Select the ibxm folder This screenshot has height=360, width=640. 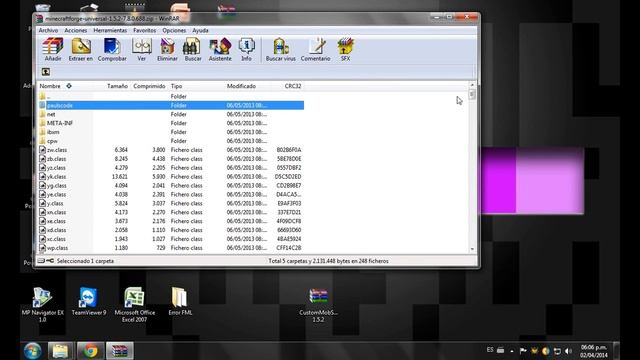171,132
